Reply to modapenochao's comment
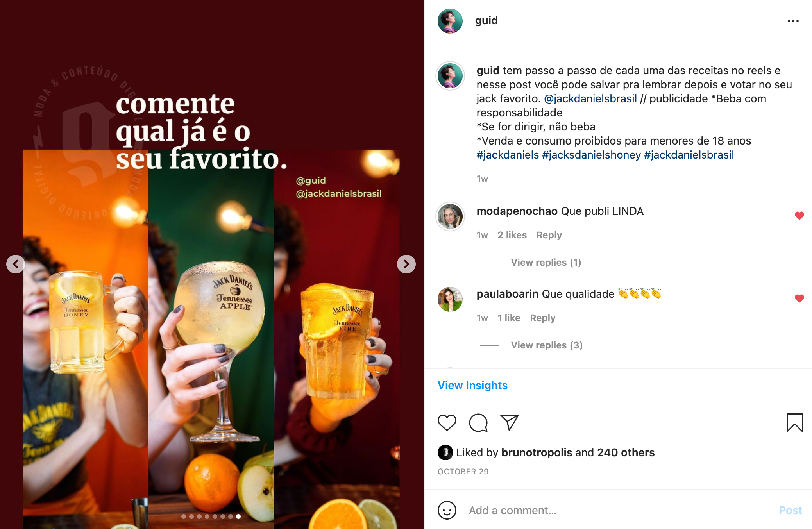Image resolution: width=812 pixels, height=529 pixels. (549, 235)
